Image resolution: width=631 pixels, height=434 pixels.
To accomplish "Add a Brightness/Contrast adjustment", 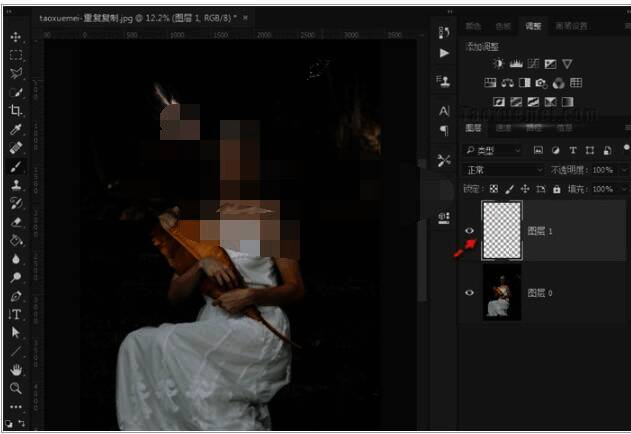I will pyautogui.click(x=498, y=64).
